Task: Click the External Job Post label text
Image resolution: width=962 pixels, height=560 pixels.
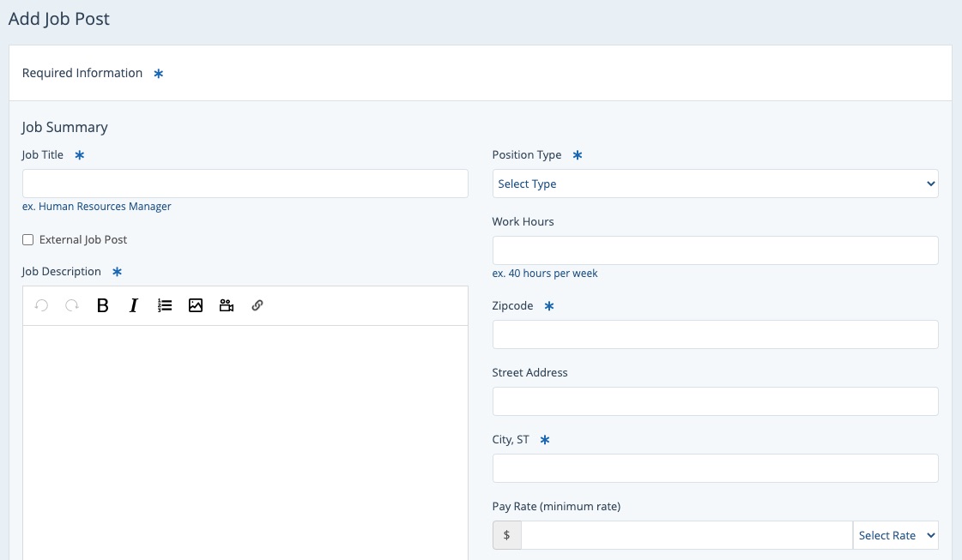Action: pyautogui.click(x=83, y=240)
